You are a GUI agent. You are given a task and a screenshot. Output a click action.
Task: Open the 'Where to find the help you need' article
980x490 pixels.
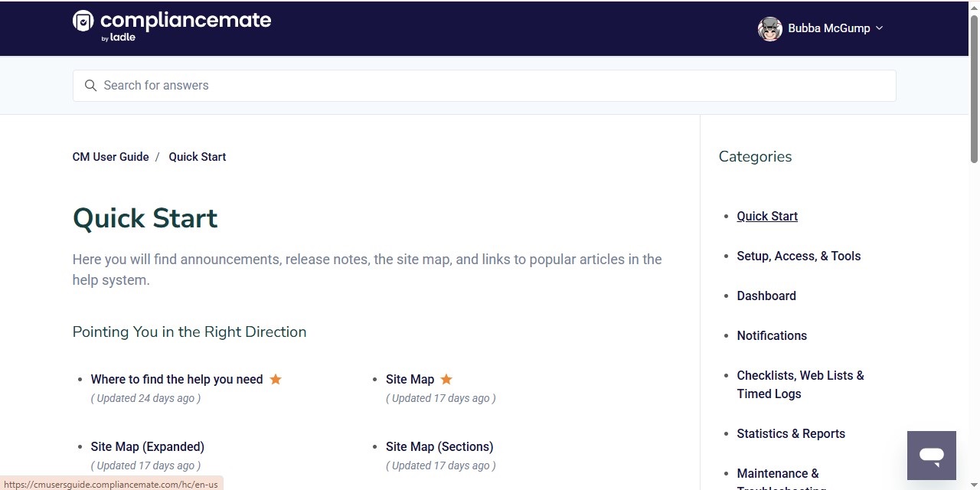[177, 379]
